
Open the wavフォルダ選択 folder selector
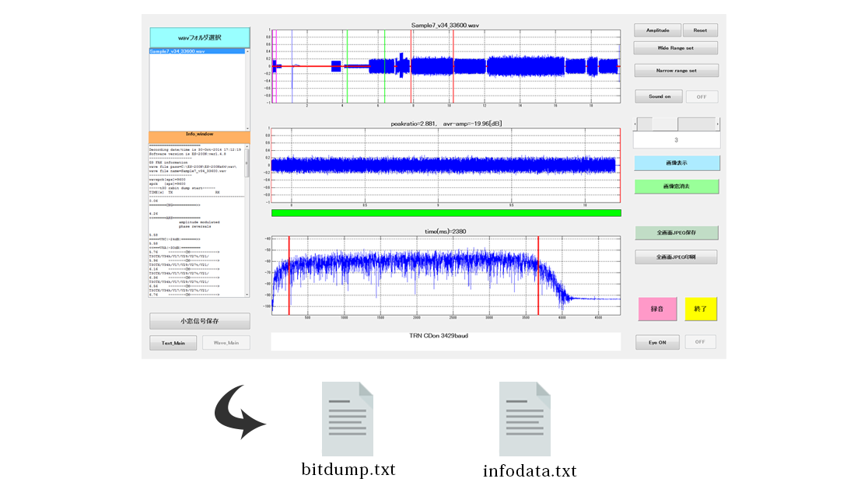(x=199, y=37)
